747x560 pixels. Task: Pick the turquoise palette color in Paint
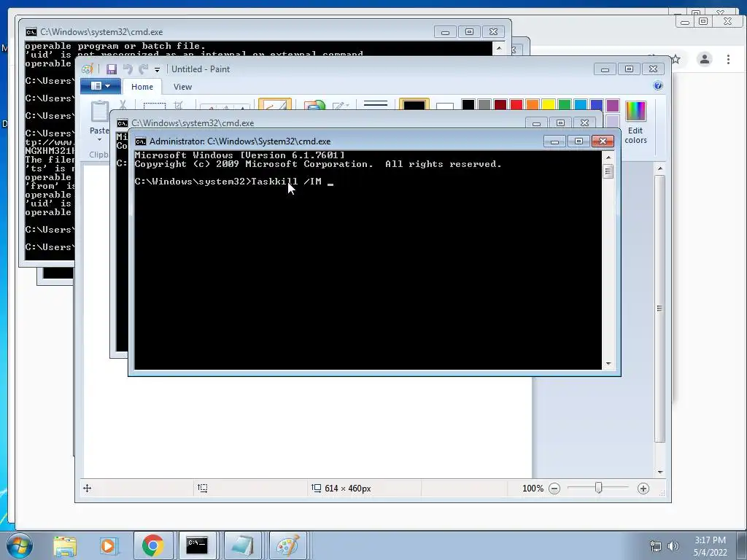[x=580, y=105]
